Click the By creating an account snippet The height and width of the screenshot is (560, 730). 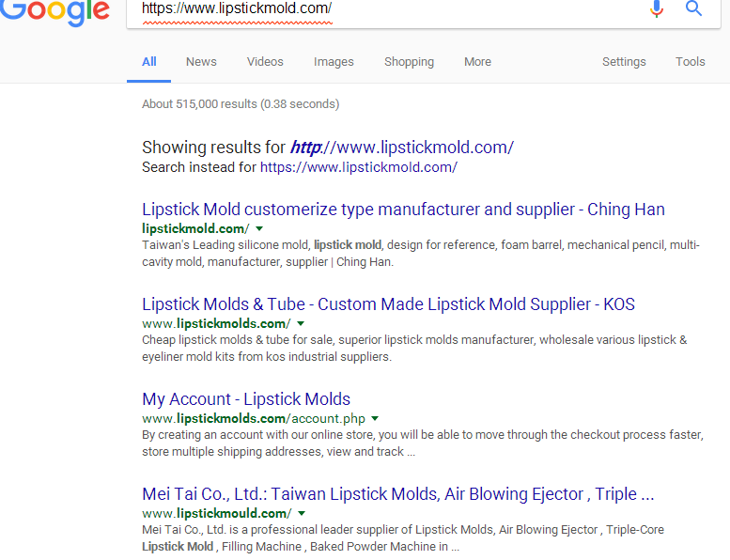[423, 443]
